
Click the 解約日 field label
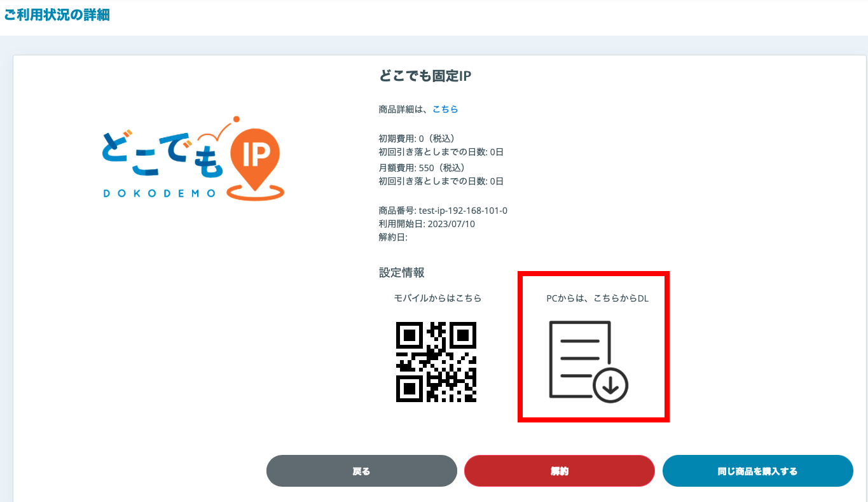tap(393, 237)
